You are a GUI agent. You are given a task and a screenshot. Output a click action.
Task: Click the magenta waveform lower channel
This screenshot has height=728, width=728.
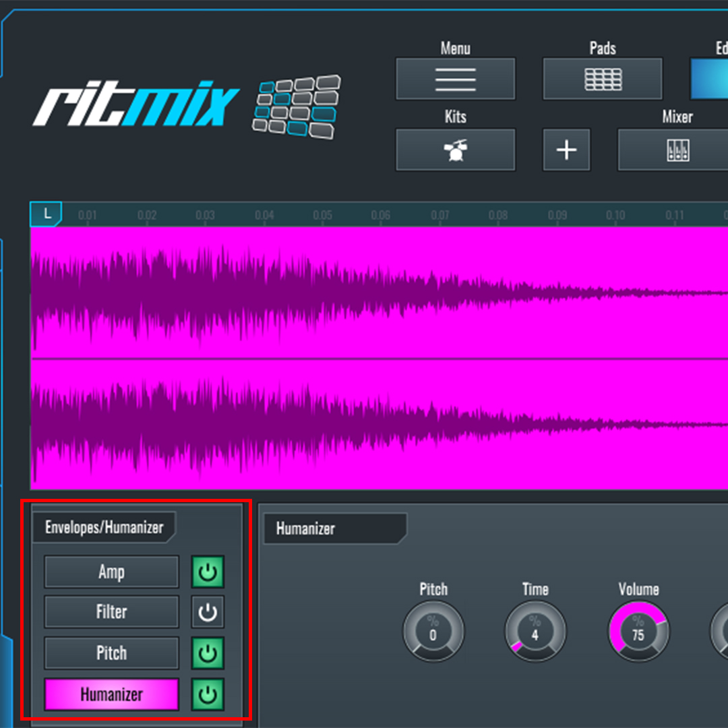tap(379, 425)
